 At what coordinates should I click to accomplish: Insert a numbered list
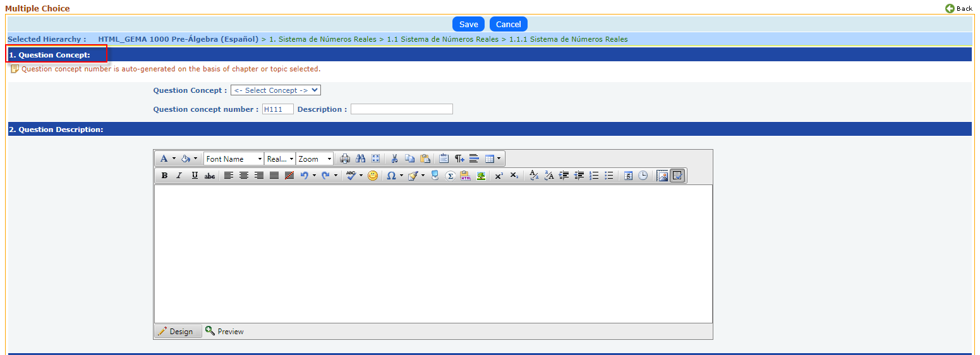point(594,176)
